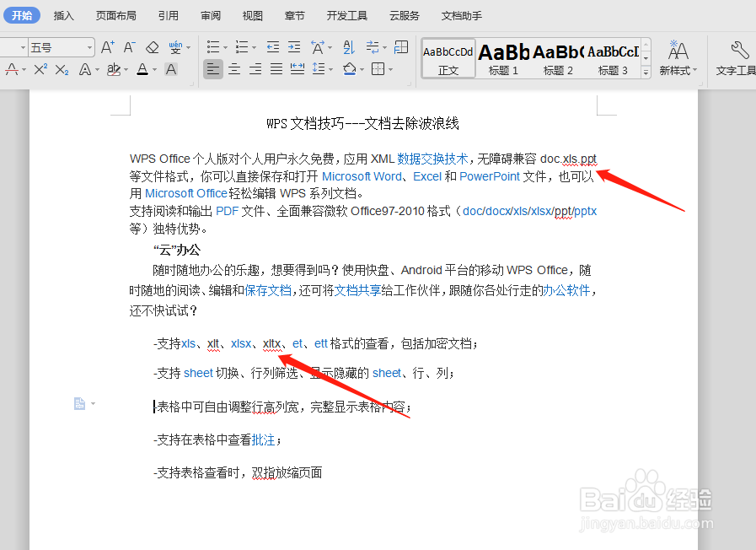Open font dialog launcher in font group

tap(191, 84)
